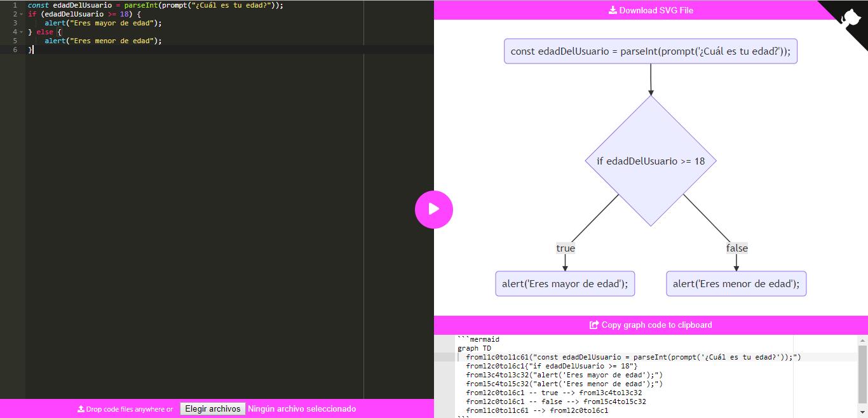This screenshot has width=868, height=418.
Task: Open the GitHub repository via the Octocat ribbon
Action: pos(851,18)
